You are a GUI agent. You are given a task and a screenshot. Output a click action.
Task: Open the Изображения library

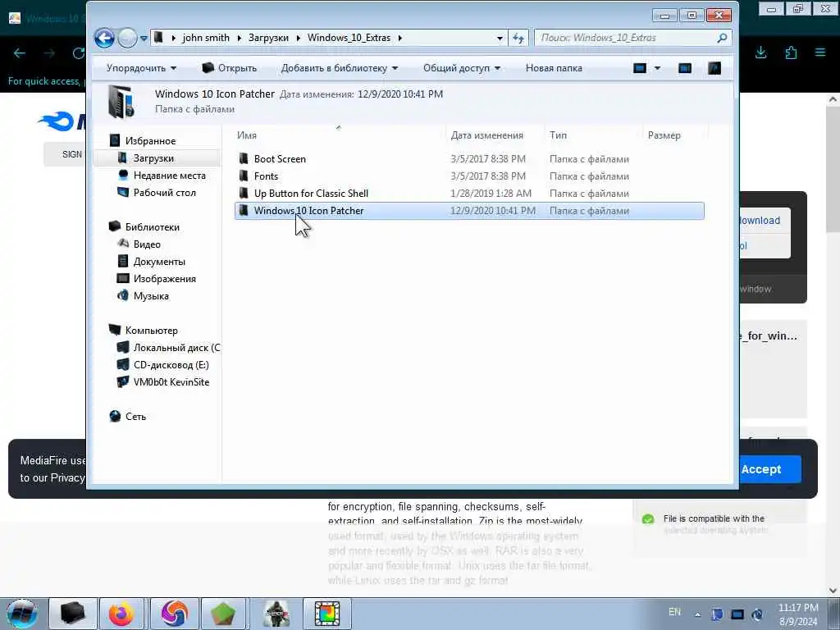pos(164,279)
